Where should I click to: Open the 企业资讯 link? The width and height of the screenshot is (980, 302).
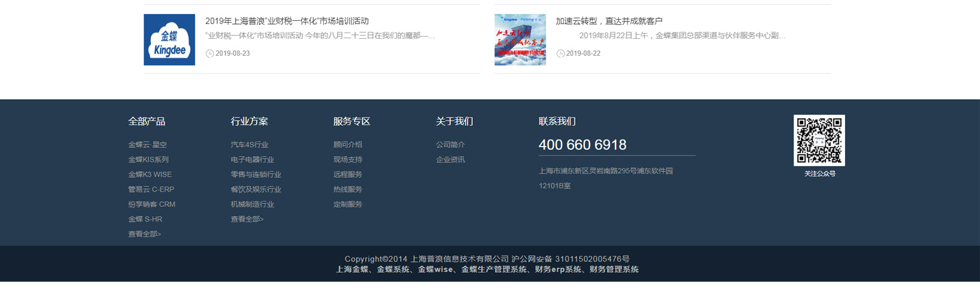(x=451, y=159)
